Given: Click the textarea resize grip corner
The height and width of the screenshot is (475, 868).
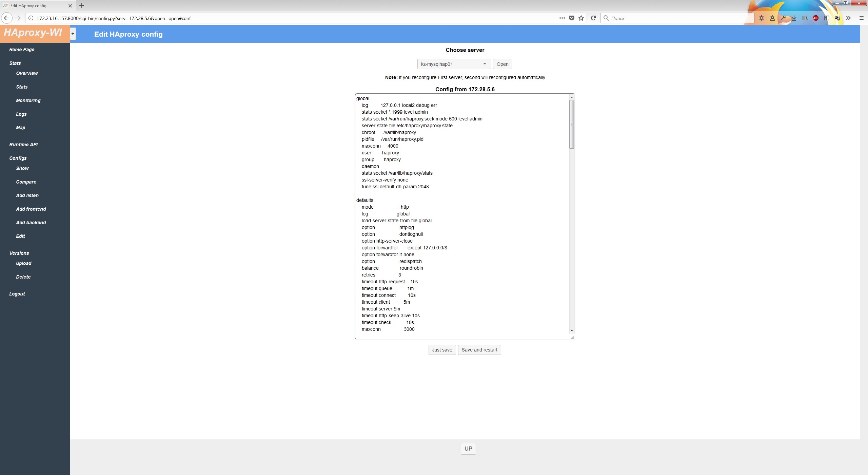Looking at the screenshot, I should point(572,337).
